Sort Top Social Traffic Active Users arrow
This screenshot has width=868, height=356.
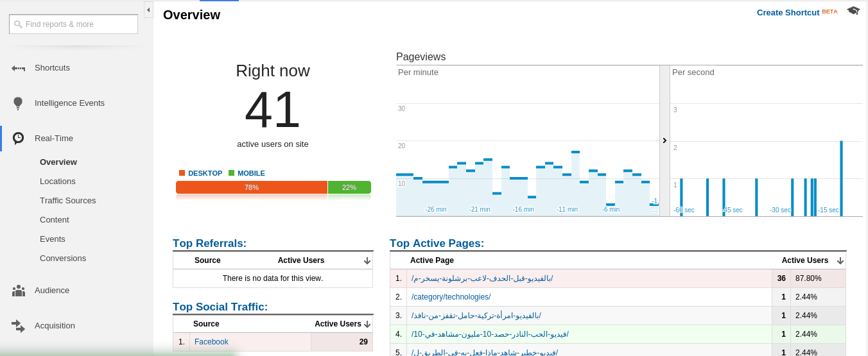point(367,325)
